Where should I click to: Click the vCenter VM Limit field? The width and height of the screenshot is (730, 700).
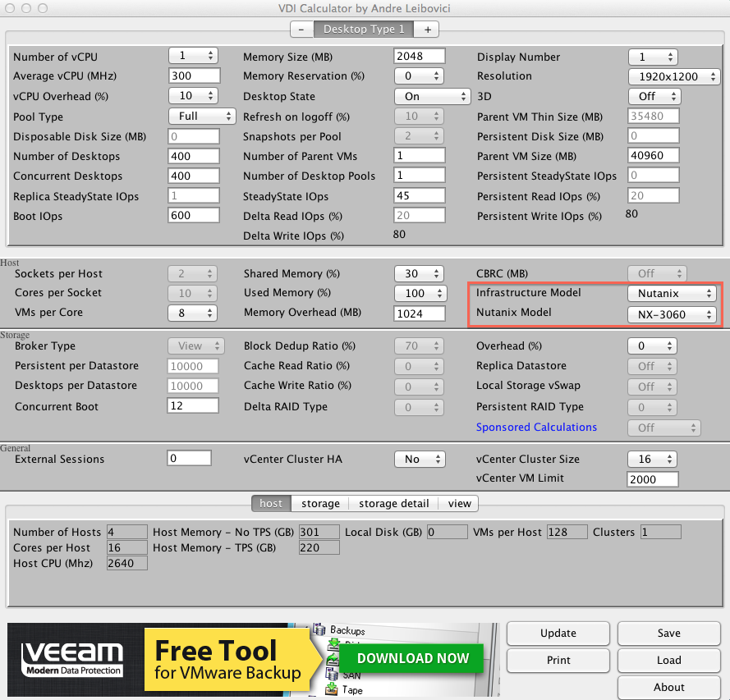(652, 479)
